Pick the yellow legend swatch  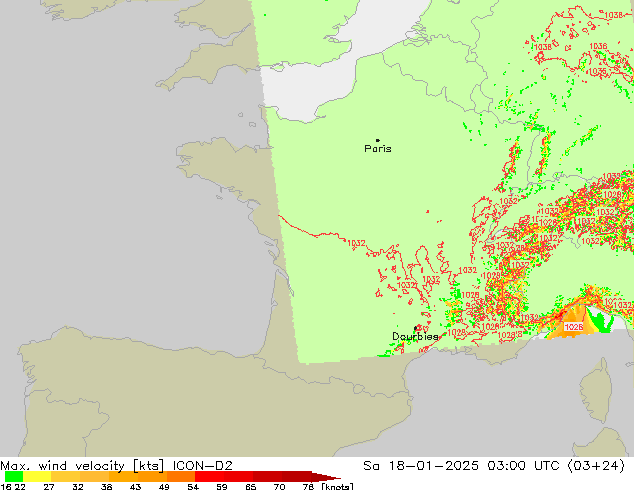tap(37, 476)
